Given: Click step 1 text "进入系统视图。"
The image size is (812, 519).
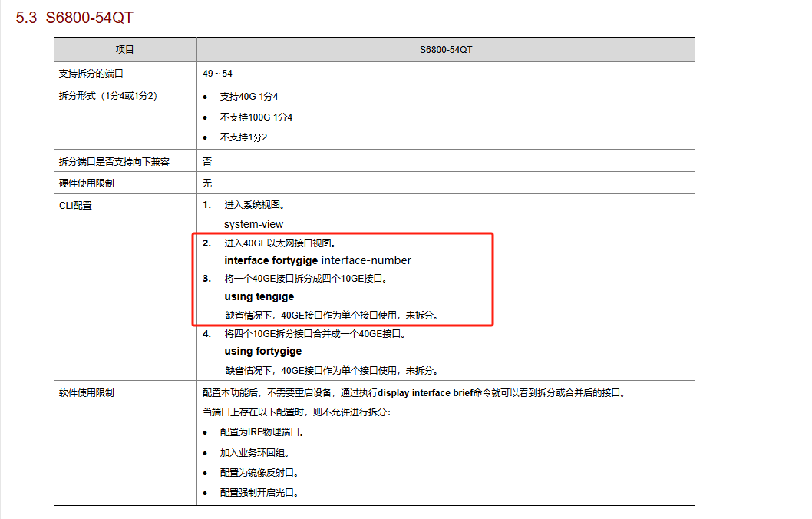Looking at the screenshot, I should 255,205.
